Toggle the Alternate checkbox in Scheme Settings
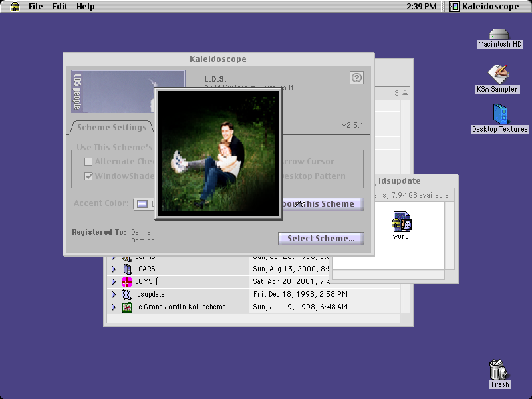 [x=88, y=162]
